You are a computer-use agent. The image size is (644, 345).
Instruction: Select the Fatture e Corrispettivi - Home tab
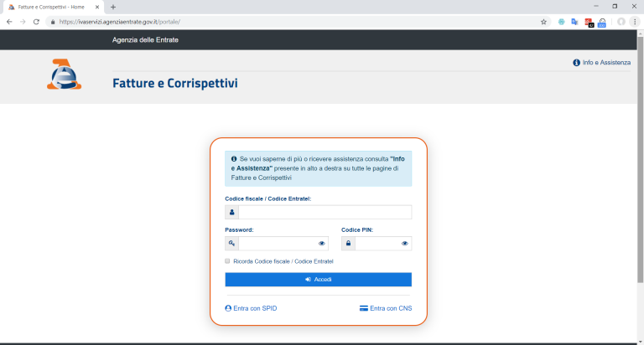[54, 7]
